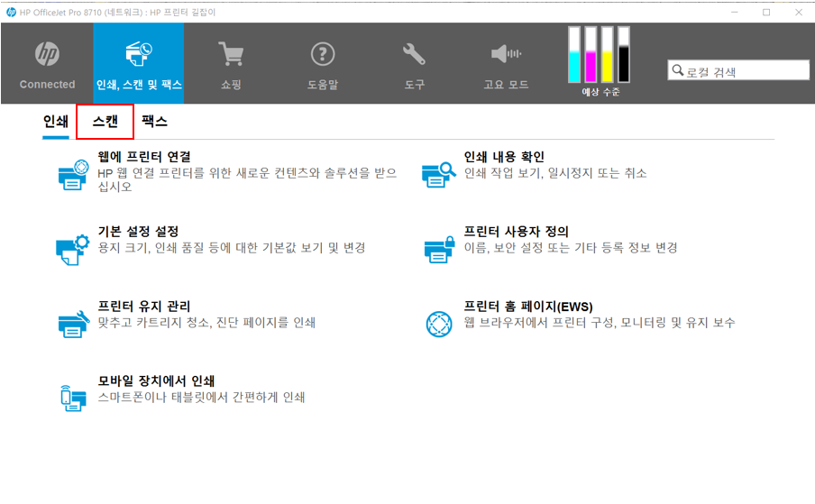Viewport: 815px width, 504px height.
Task: Click the yellow ink level cartridge
Action: click(x=607, y=55)
